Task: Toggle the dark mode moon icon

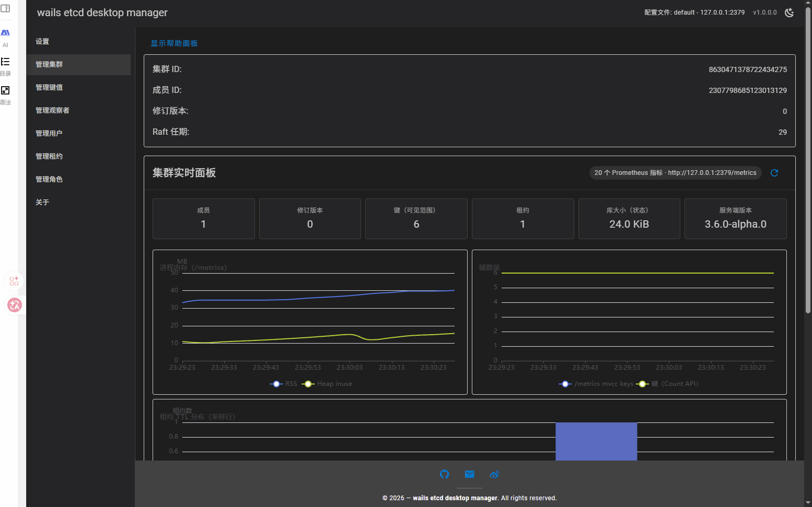Action: pyautogui.click(x=790, y=13)
